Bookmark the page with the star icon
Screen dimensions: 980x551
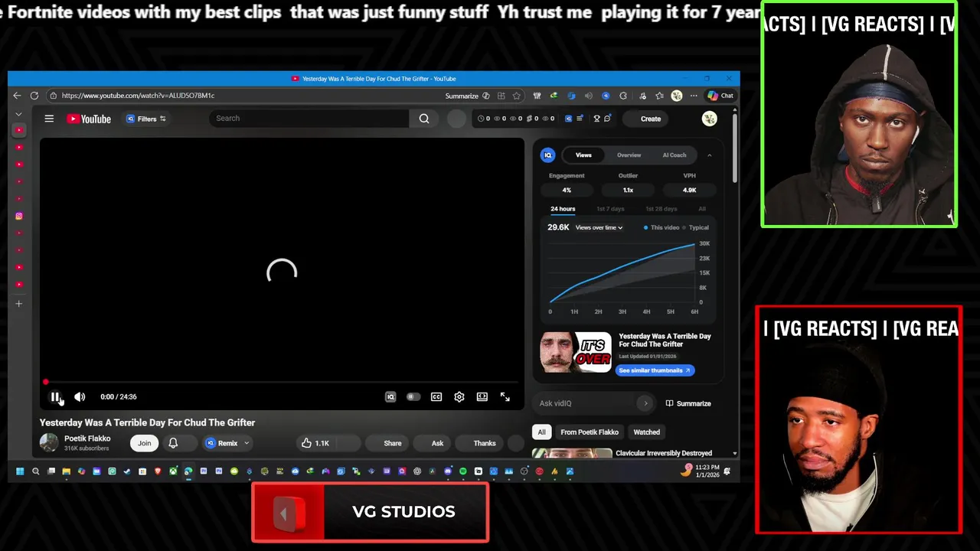517,96
